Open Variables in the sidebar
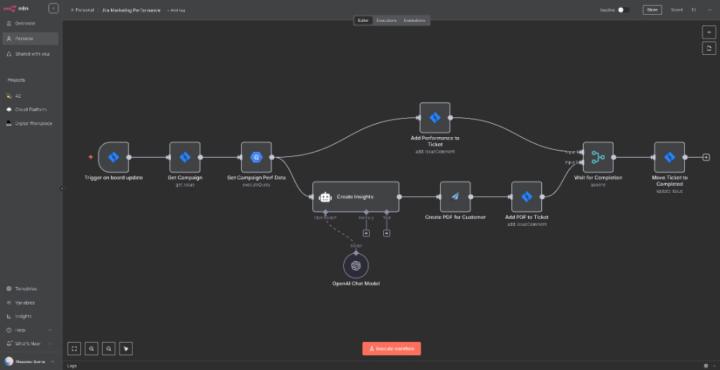 [30, 303]
